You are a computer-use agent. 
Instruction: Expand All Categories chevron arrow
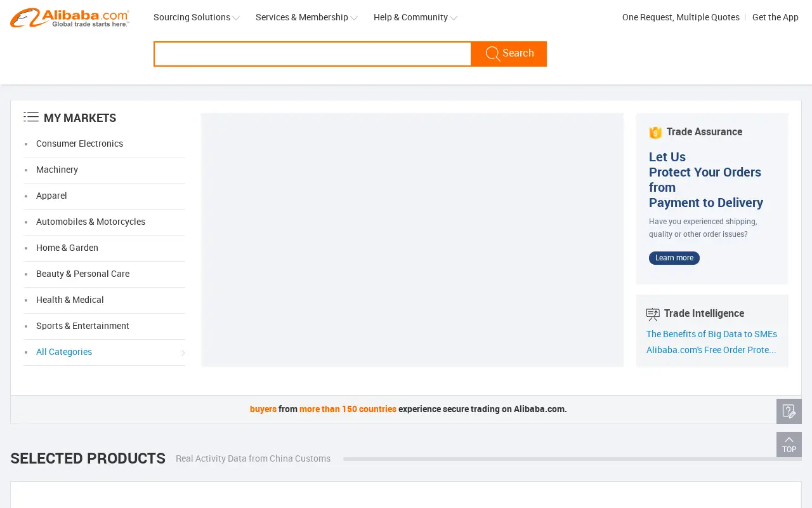coord(183,352)
